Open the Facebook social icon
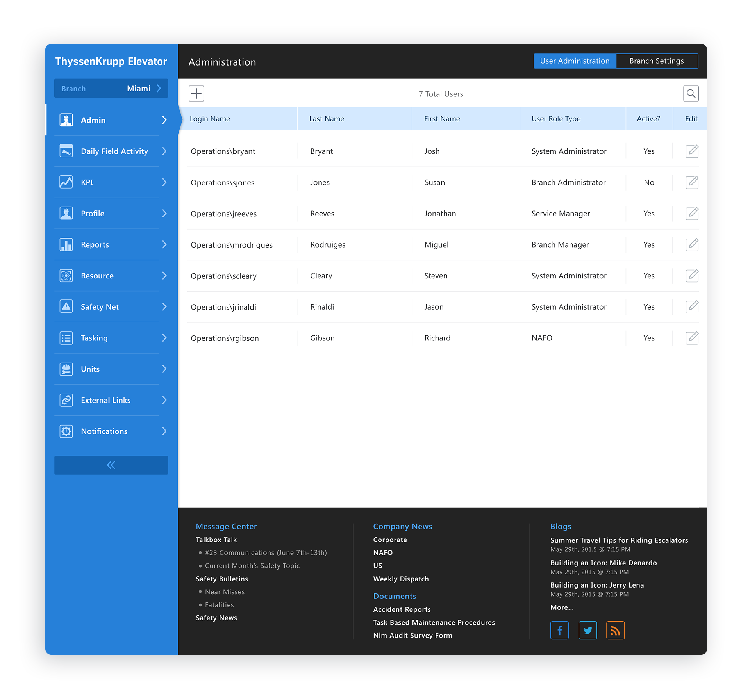 559,630
